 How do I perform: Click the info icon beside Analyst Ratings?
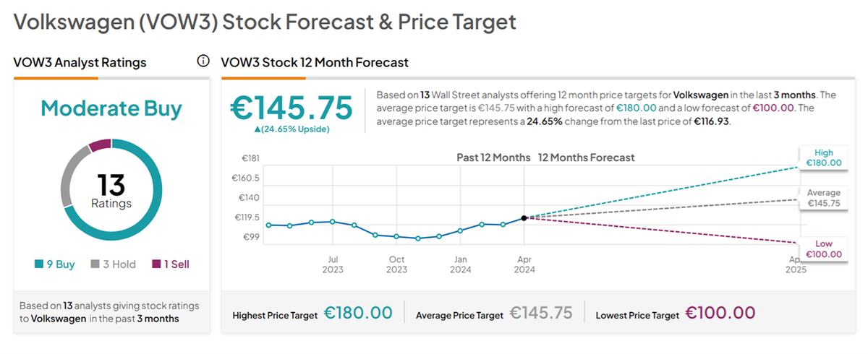tap(203, 61)
